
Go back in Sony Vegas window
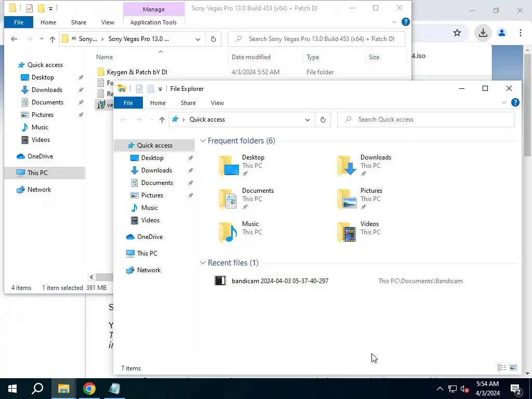tap(14, 39)
